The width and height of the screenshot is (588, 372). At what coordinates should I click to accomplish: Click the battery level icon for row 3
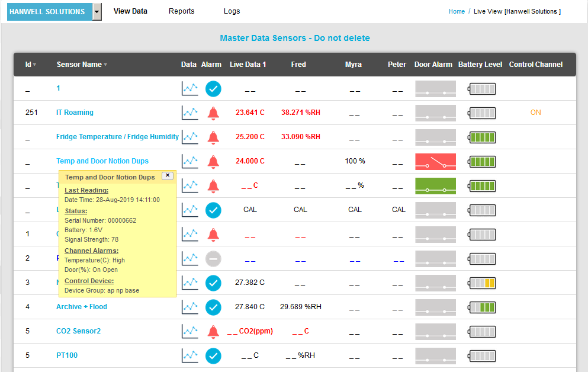(x=481, y=283)
